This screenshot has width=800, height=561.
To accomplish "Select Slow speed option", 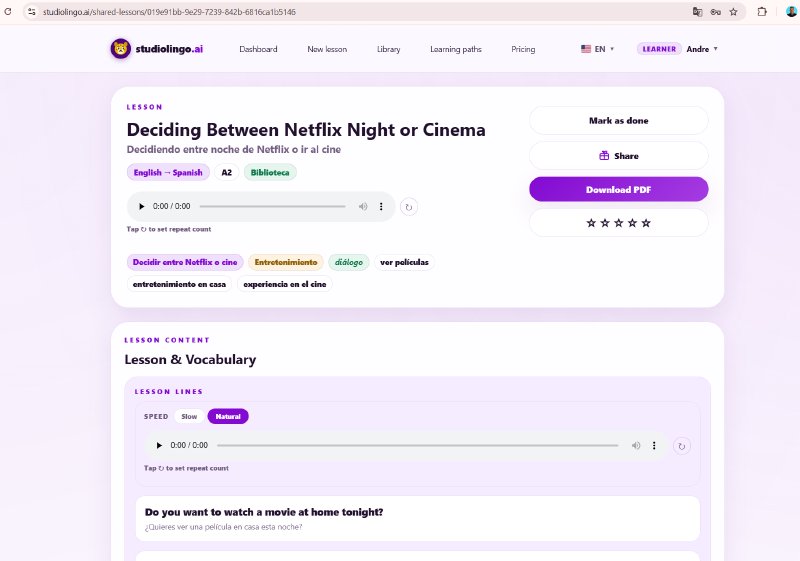I will (x=189, y=417).
